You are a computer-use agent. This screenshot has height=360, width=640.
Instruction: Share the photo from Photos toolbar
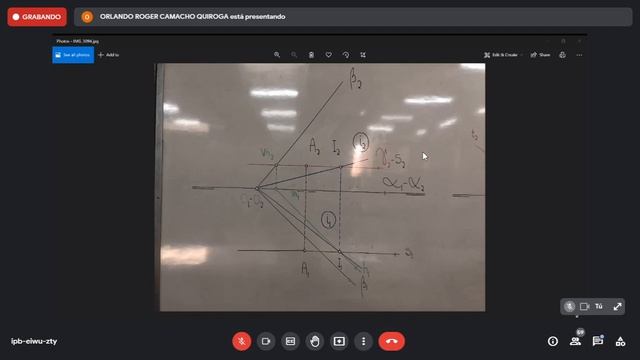[540, 55]
